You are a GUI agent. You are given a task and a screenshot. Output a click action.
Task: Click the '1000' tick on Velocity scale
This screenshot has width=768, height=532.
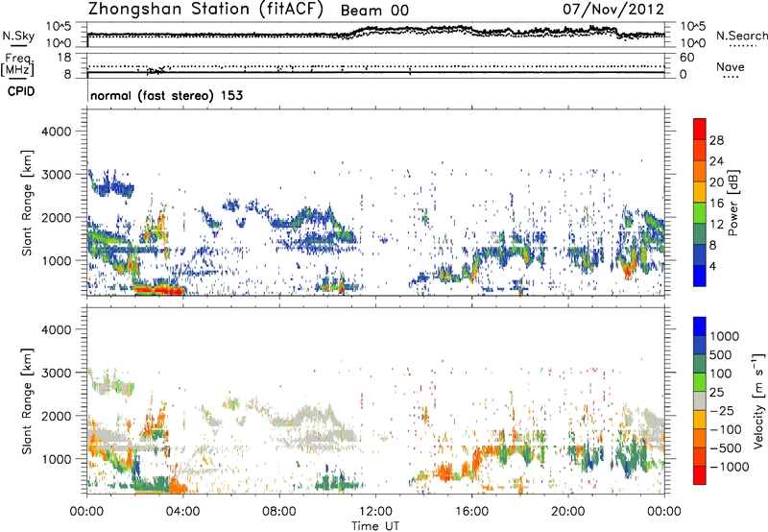[724, 336]
